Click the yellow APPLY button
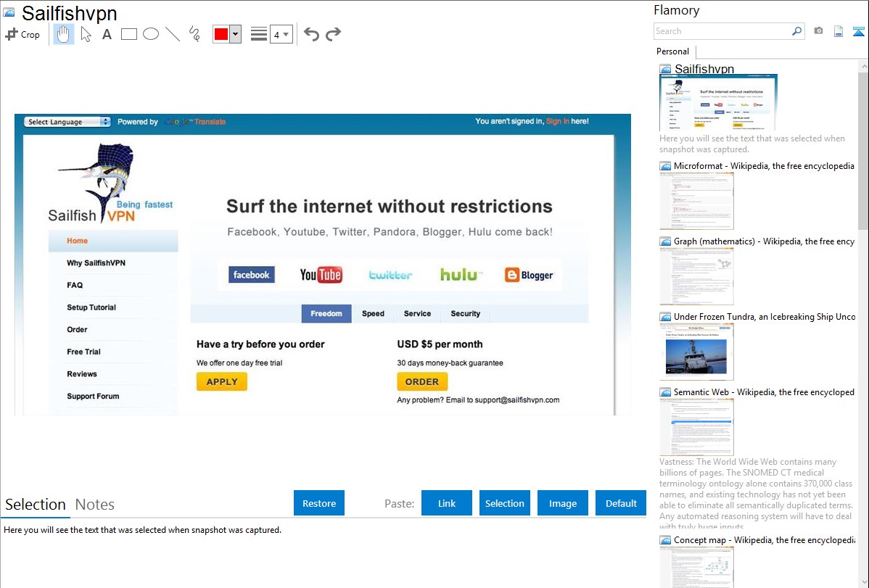869x588 pixels. [x=222, y=382]
